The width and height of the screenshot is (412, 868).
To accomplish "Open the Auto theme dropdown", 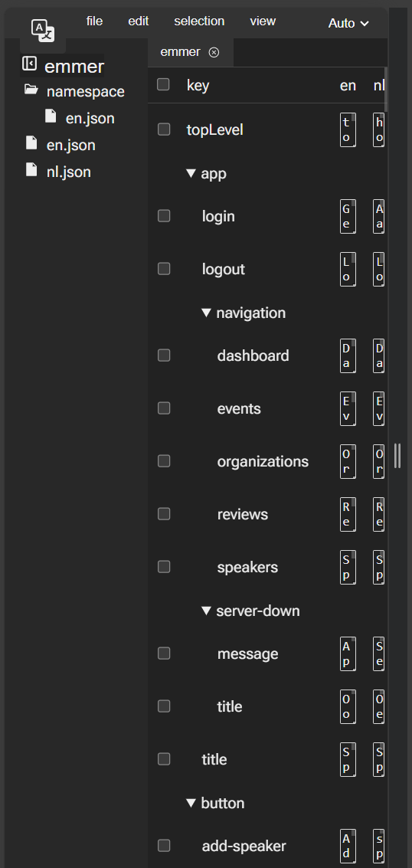I will (x=348, y=23).
